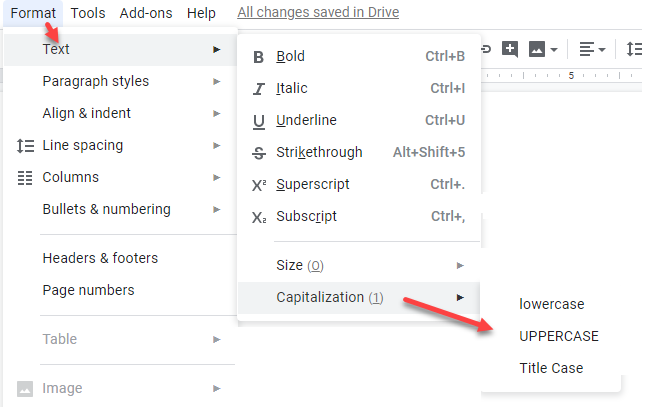Click the line spacing toolbar icon
The height and width of the screenshot is (407, 651).
(x=634, y=48)
